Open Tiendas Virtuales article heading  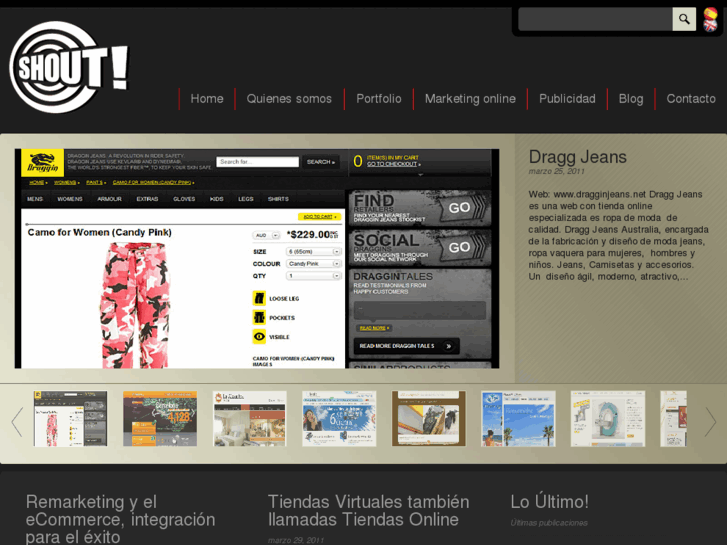tap(369, 511)
